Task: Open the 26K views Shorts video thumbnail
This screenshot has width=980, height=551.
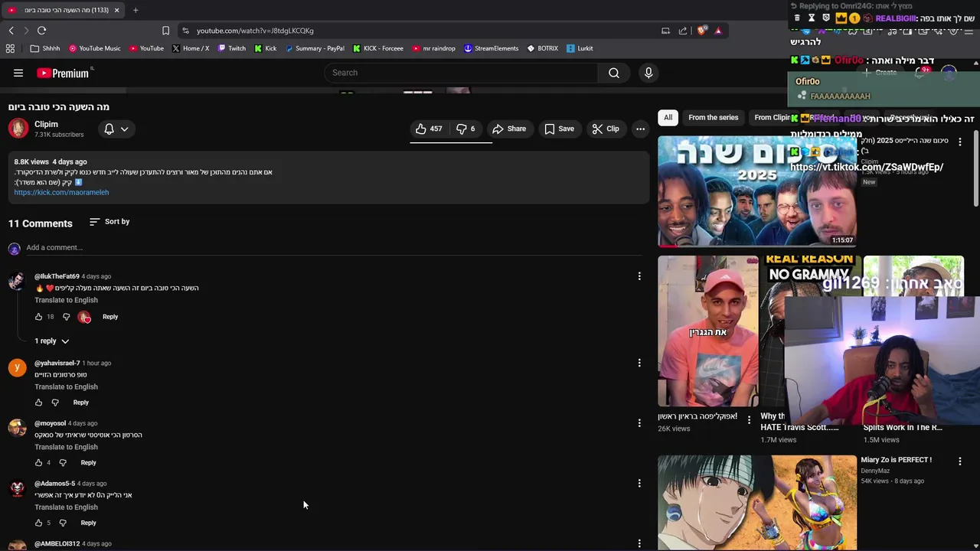Action: (x=708, y=331)
